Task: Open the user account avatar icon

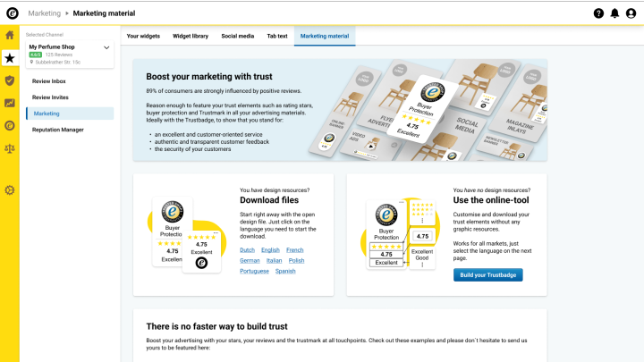Action: [x=631, y=13]
